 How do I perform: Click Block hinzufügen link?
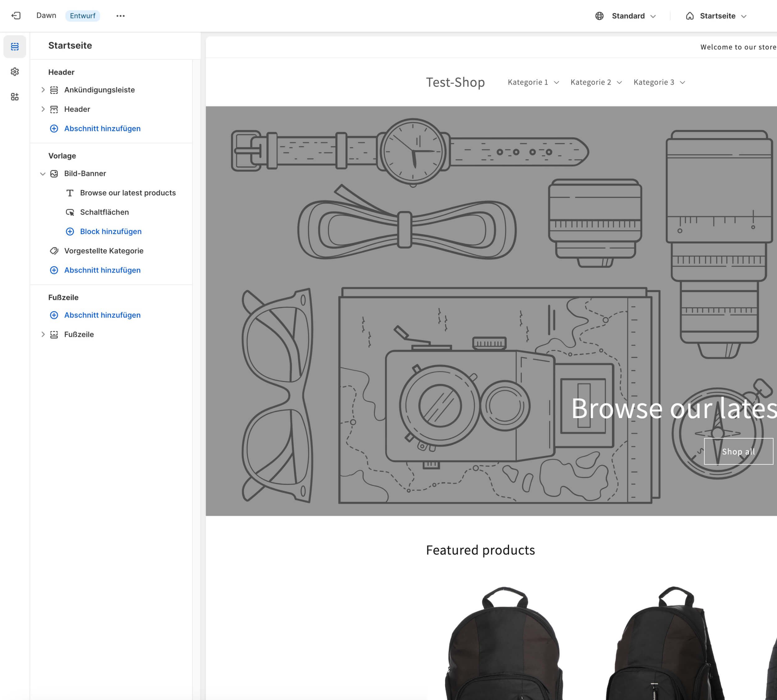coord(110,231)
